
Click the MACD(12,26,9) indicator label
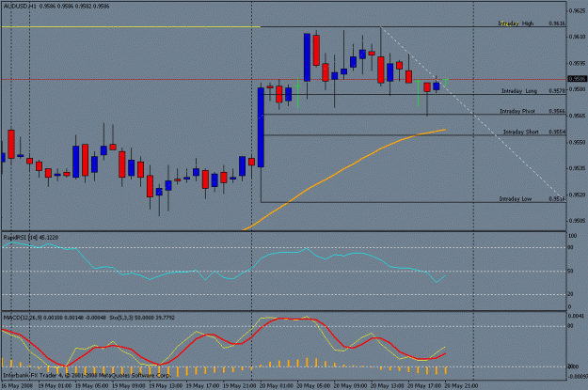55,318
